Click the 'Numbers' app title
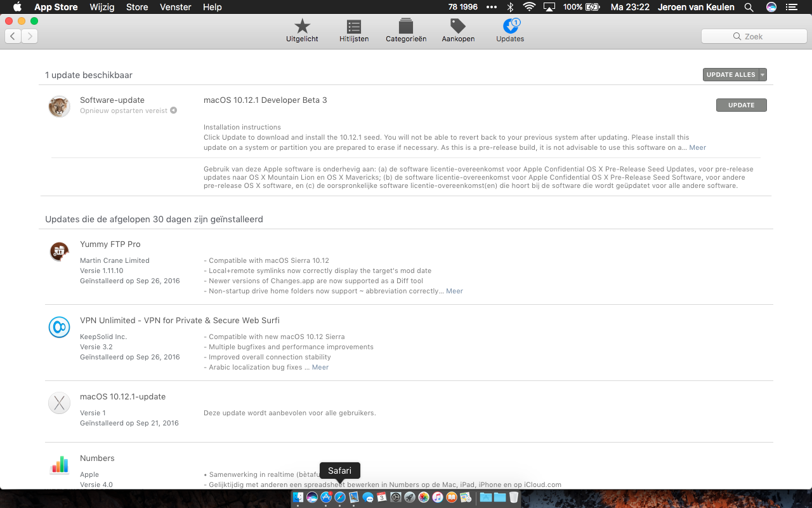This screenshot has width=812, height=508. [x=97, y=458]
